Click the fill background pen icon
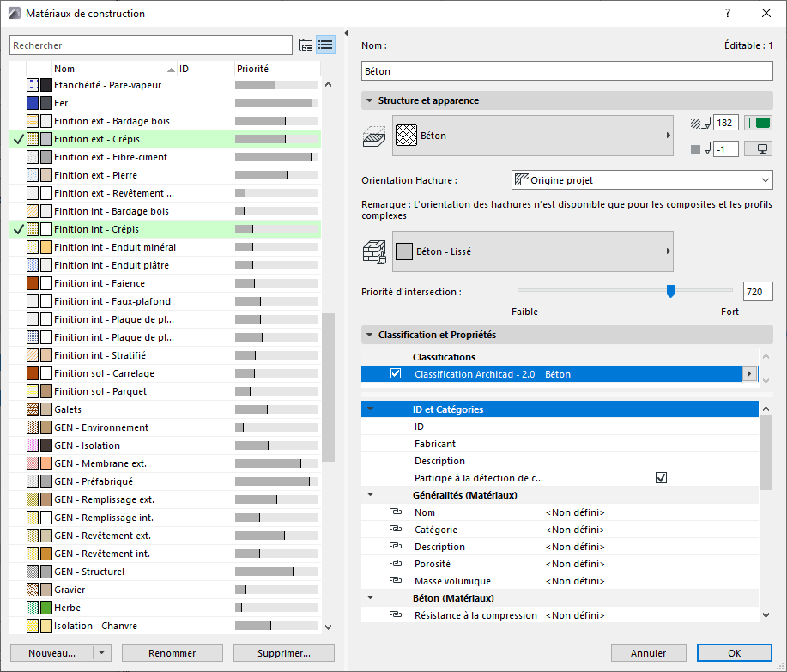Screen dimensions: 787x672 point(700,148)
